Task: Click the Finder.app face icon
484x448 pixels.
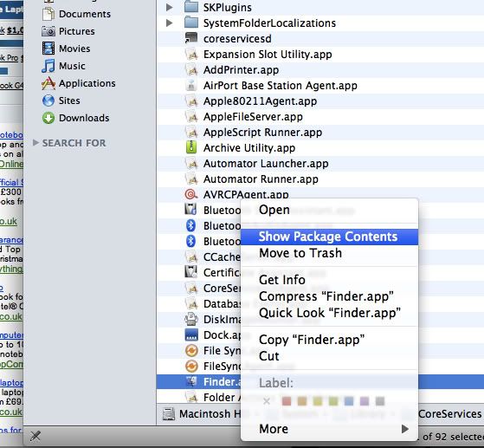Action: (191, 381)
